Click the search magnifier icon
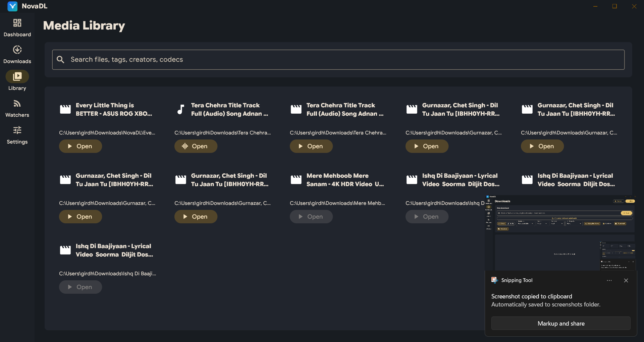 coord(60,60)
